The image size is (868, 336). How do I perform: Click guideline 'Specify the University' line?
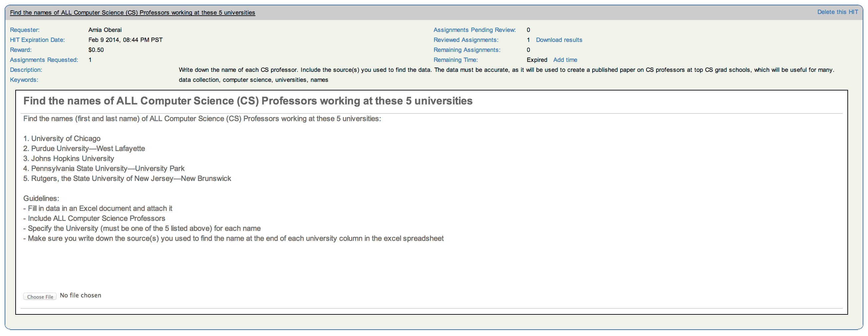[x=142, y=229]
